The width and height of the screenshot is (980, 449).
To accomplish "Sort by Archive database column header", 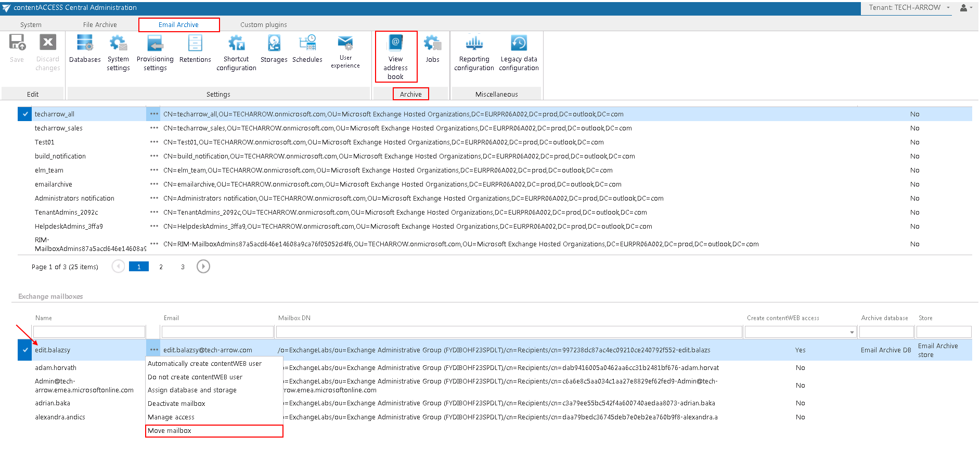I will (x=884, y=318).
